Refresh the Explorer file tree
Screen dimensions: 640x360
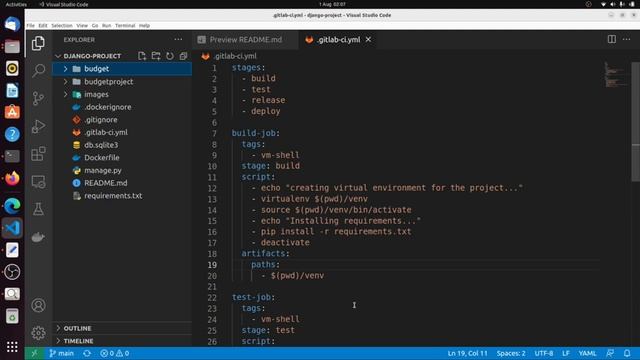point(170,56)
